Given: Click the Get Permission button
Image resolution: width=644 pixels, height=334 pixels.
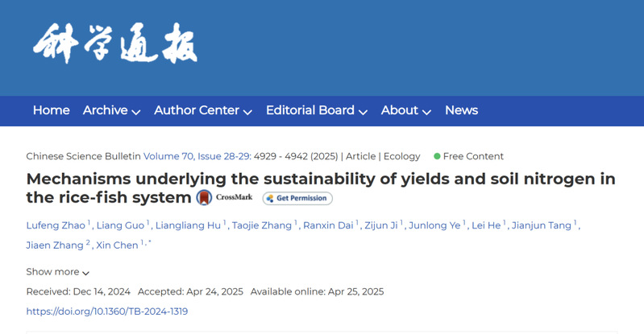Looking at the screenshot, I should (x=297, y=198).
